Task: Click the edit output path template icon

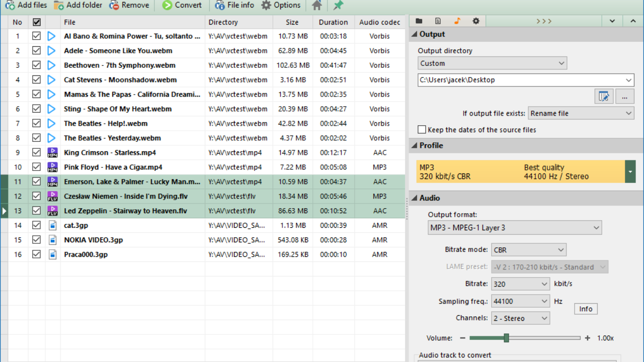Action: point(603,97)
